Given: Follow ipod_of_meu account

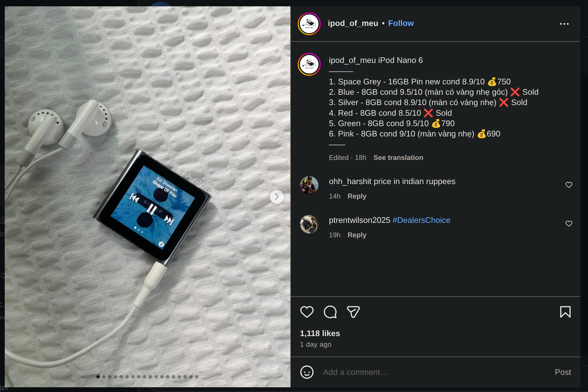Looking at the screenshot, I should 401,23.
